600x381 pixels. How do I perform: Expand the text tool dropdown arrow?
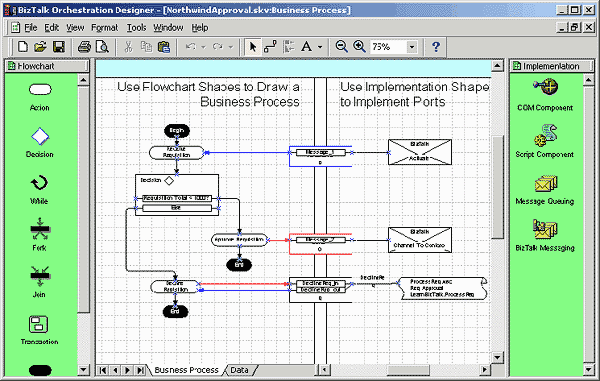click(x=320, y=47)
